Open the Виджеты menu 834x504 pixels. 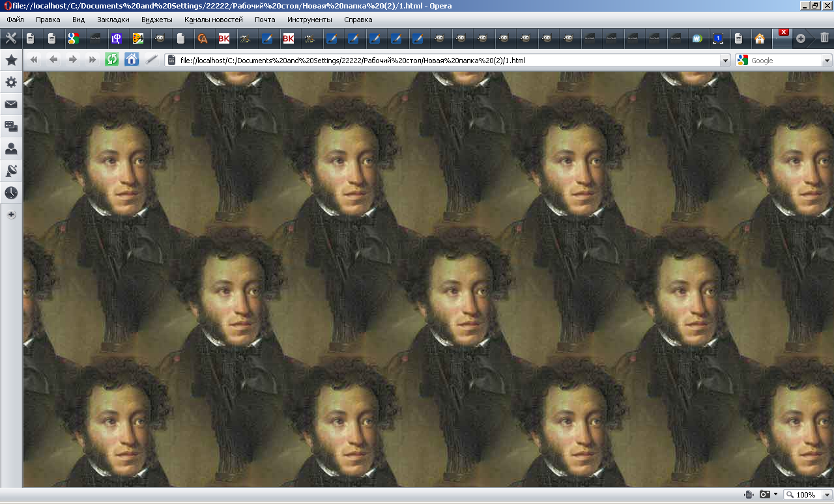tap(157, 20)
